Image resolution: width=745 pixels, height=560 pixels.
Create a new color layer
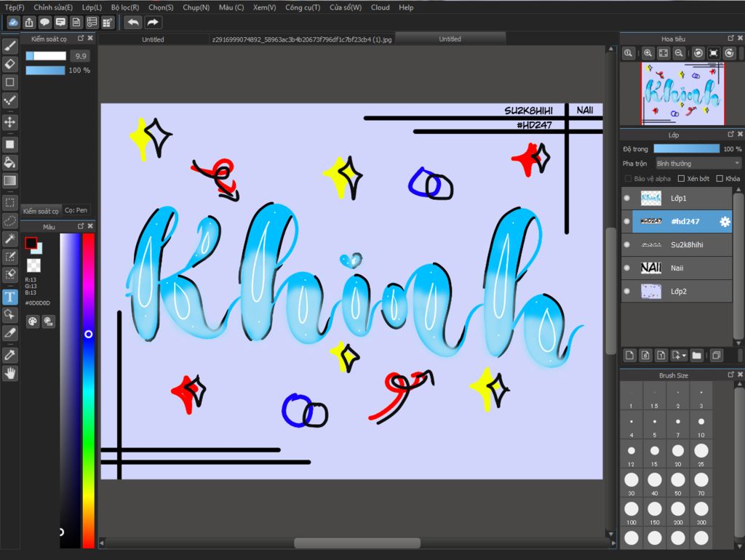tap(629, 356)
